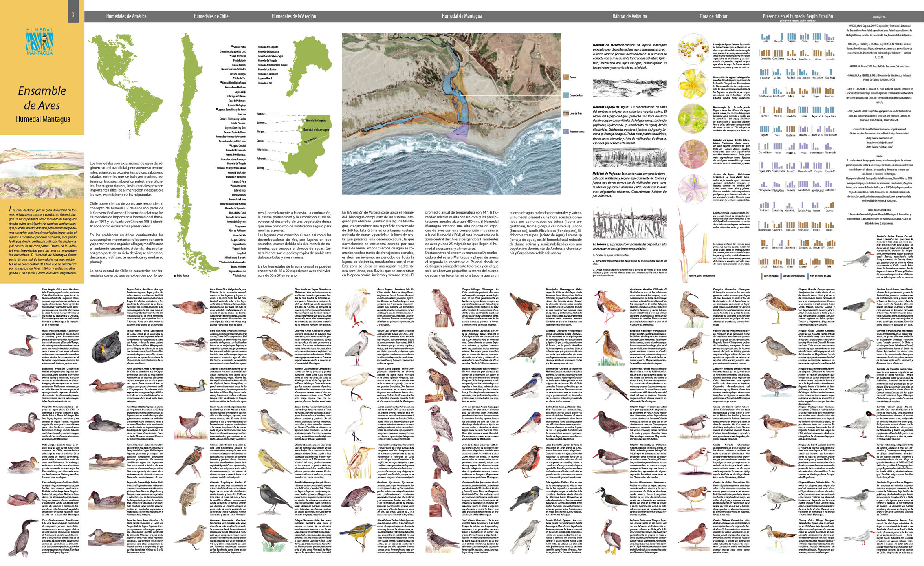The image size is (924, 566).
Task: Click the black Tagua Chica bird illustration
Action: 106,347
